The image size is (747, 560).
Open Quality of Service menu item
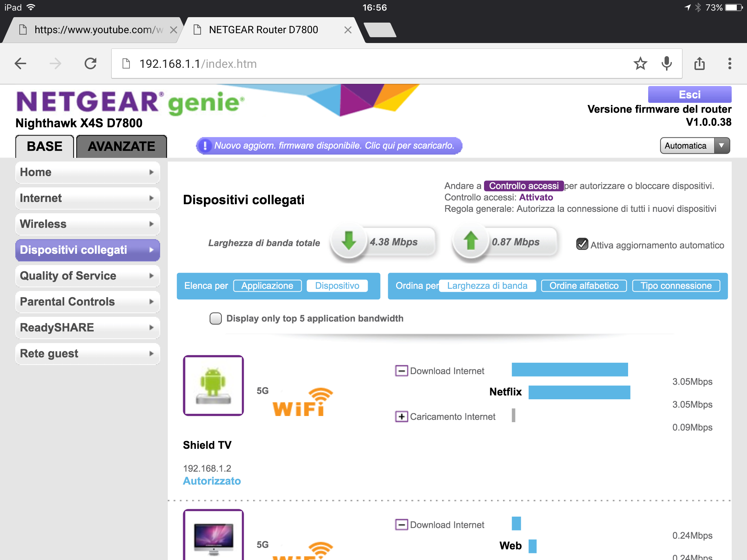(88, 276)
